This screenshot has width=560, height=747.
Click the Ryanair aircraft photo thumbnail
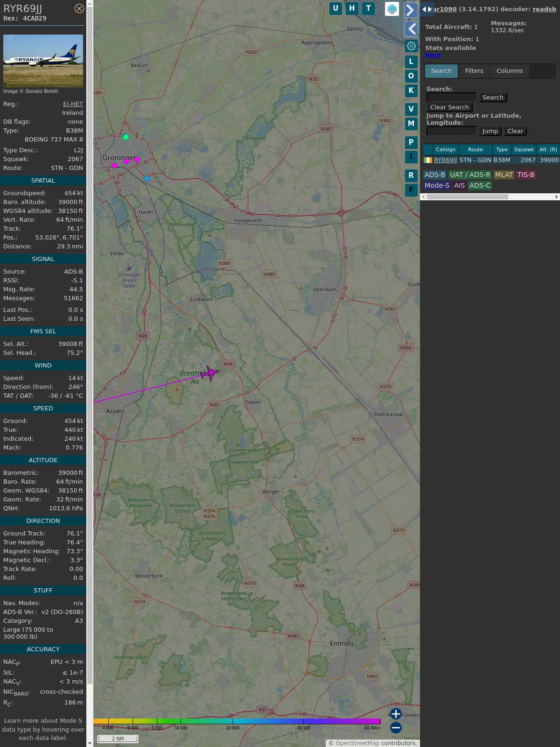click(43, 61)
